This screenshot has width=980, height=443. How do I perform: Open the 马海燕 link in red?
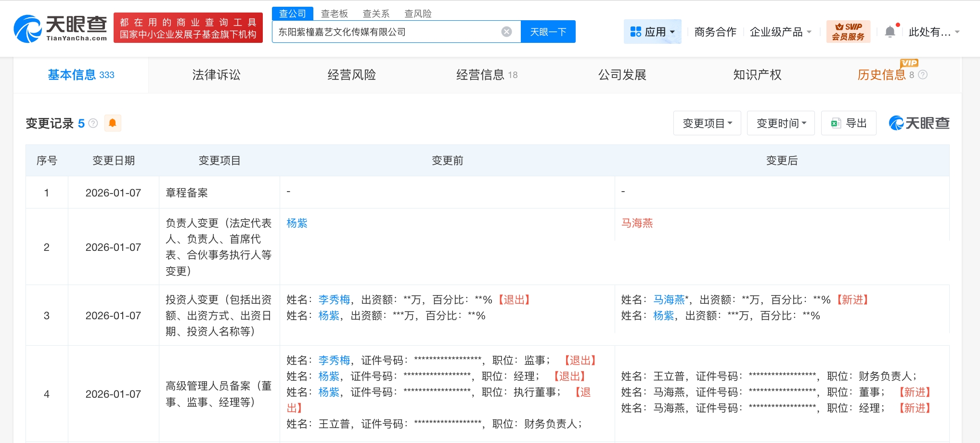point(637,223)
